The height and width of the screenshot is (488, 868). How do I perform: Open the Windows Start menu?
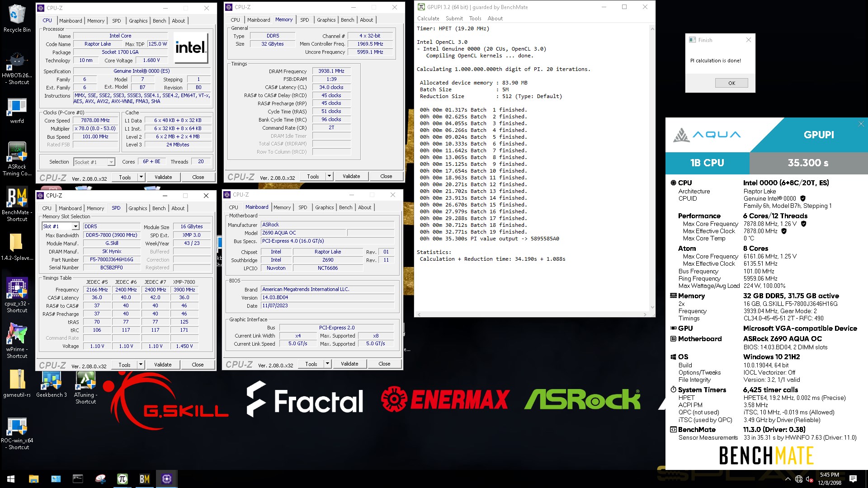pyautogui.click(x=11, y=479)
